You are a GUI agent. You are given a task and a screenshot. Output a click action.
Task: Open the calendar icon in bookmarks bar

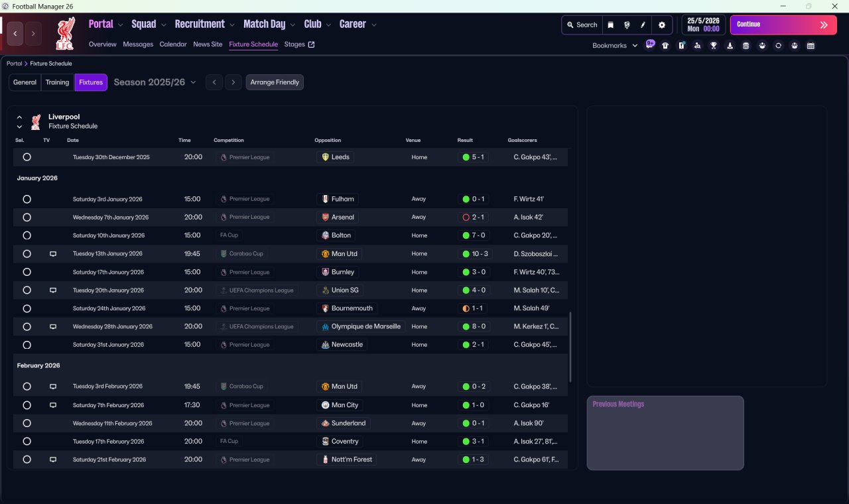(x=811, y=46)
